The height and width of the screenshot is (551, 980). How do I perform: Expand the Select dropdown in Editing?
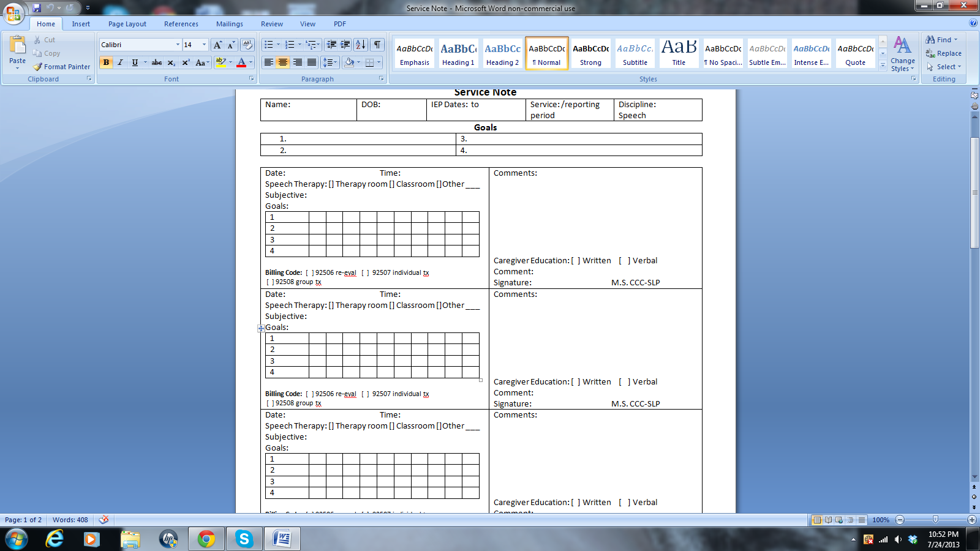tap(944, 67)
